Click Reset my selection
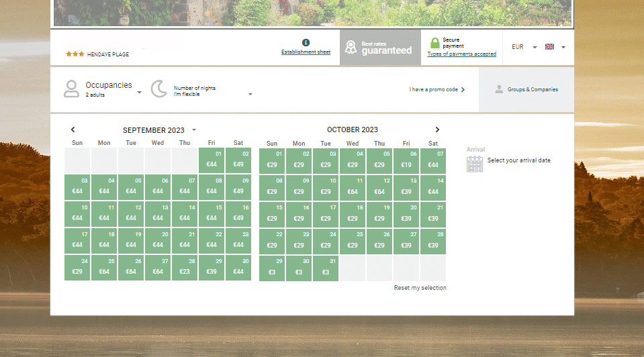This screenshot has width=644, height=357. click(x=420, y=288)
